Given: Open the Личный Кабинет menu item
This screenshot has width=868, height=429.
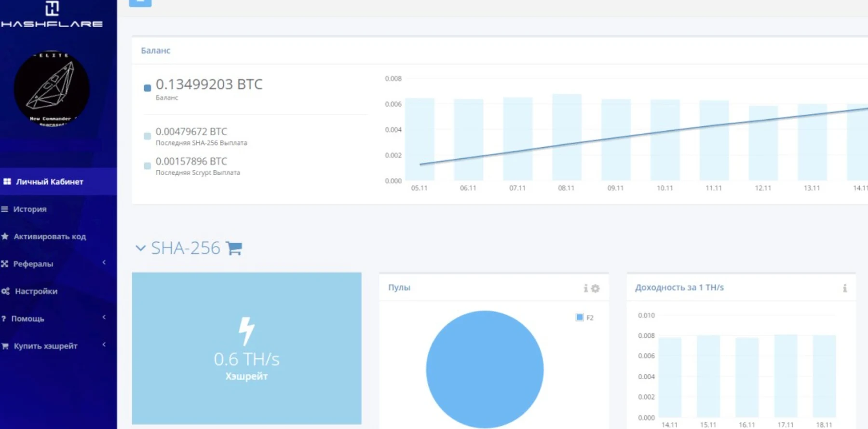Looking at the screenshot, I should point(58,181).
